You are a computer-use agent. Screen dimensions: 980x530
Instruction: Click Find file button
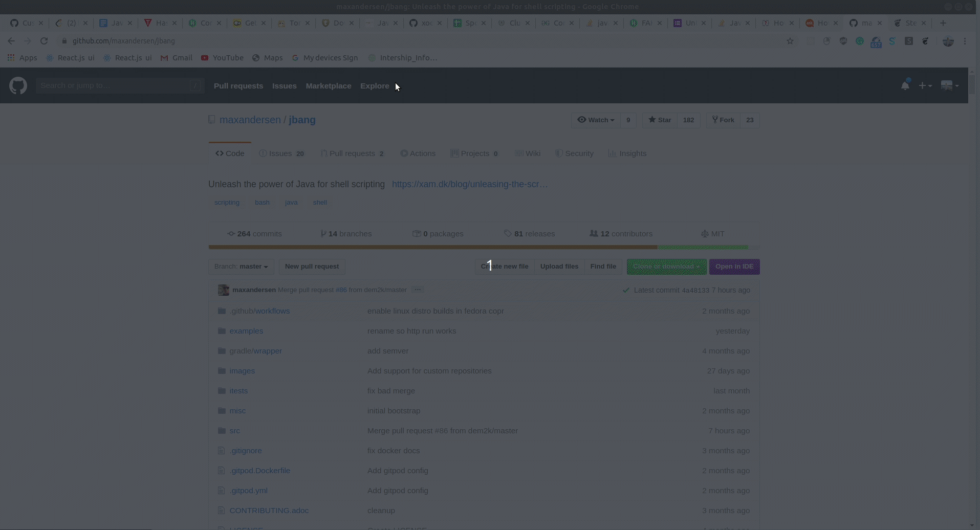603,267
